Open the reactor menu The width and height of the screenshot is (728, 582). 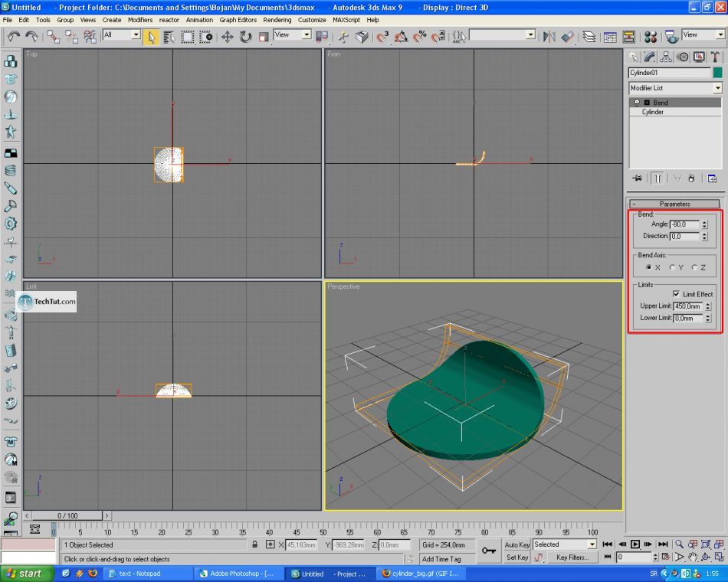(x=169, y=20)
